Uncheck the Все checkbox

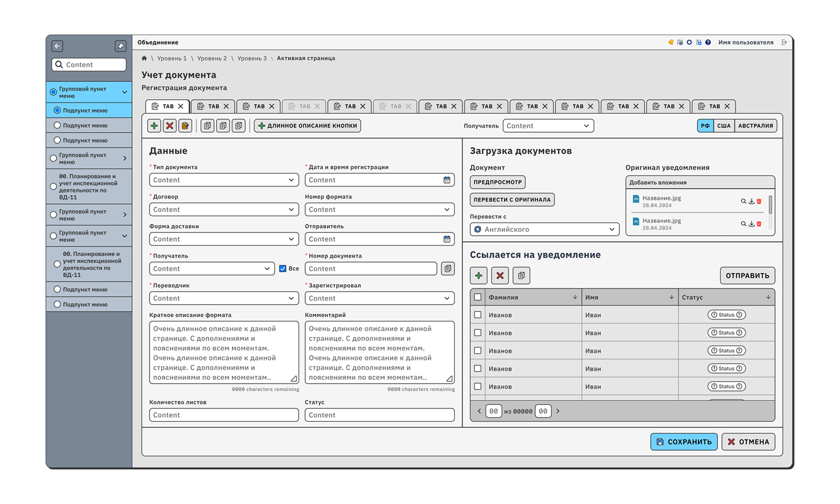click(x=283, y=269)
